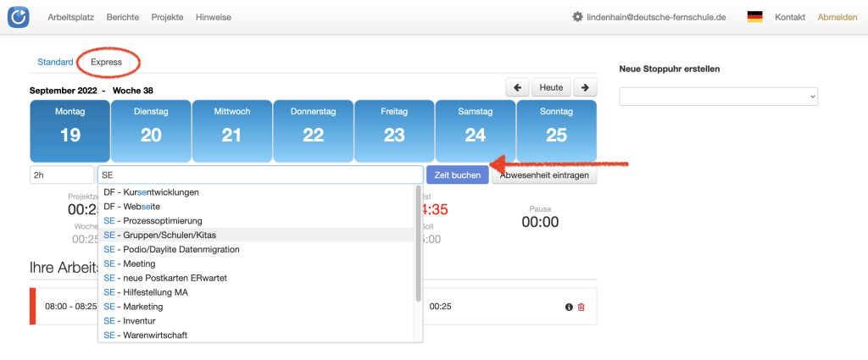Click the Zeit buchen button

(458, 174)
